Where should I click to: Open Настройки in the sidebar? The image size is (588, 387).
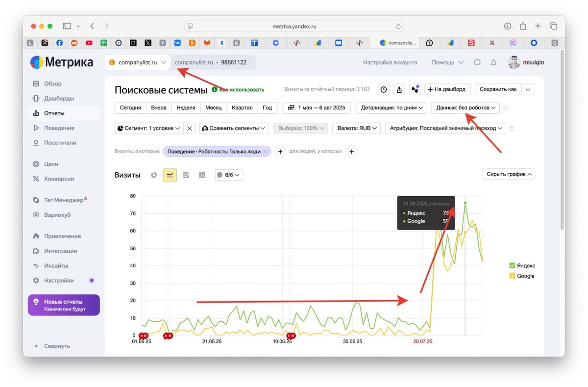53,281
